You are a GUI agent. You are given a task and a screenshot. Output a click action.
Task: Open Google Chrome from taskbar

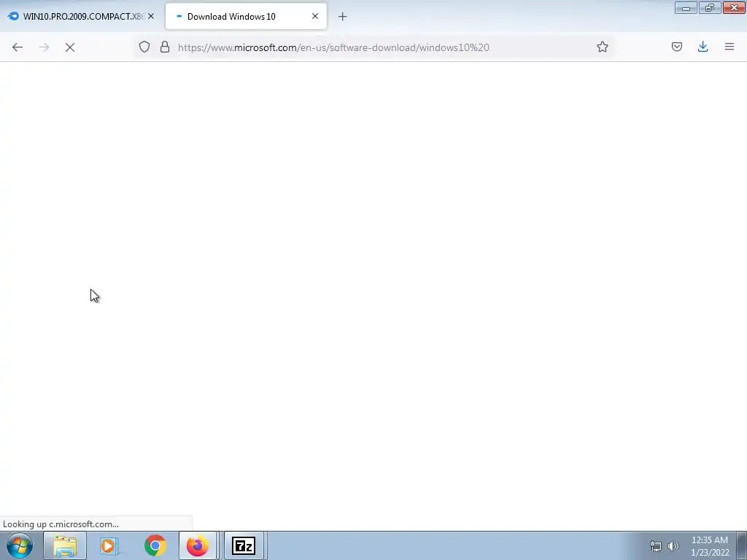tap(155, 545)
